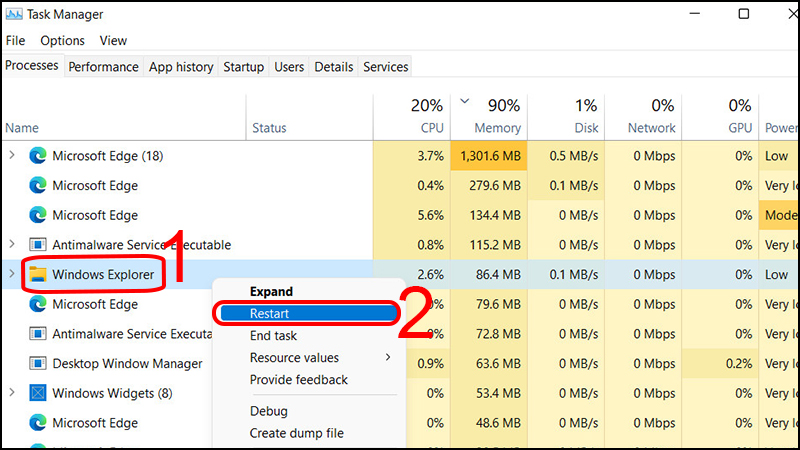Sort processes by the GPU column
Viewport: 800px width, 450px height.
click(x=720, y=117)
